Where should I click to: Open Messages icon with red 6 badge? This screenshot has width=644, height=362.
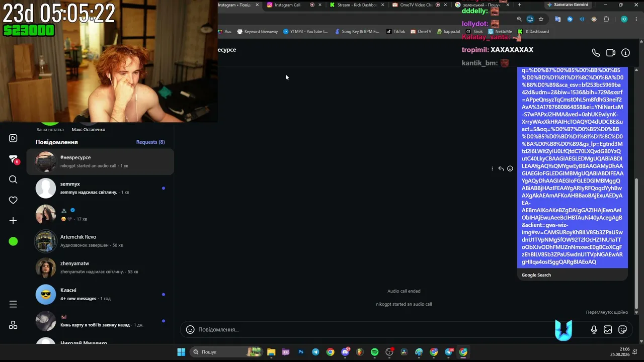pyautogui.click(x=14, y=159)
